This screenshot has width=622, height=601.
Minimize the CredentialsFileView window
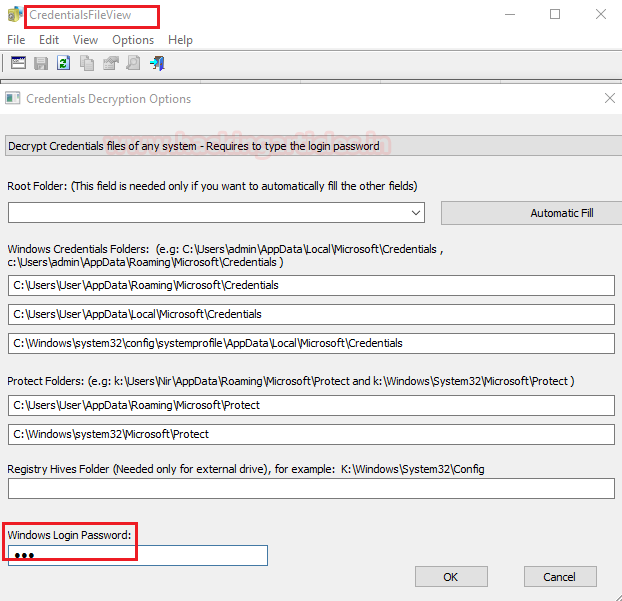[x=510, y=15]
